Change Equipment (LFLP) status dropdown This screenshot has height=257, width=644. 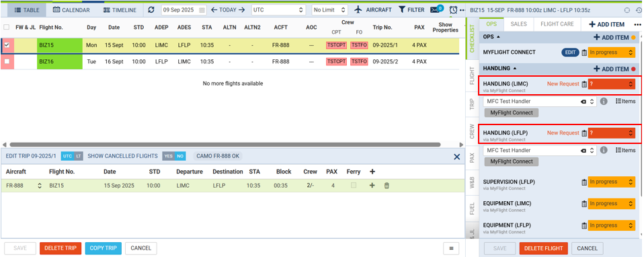pyautogui.click(x=612, y=225)
